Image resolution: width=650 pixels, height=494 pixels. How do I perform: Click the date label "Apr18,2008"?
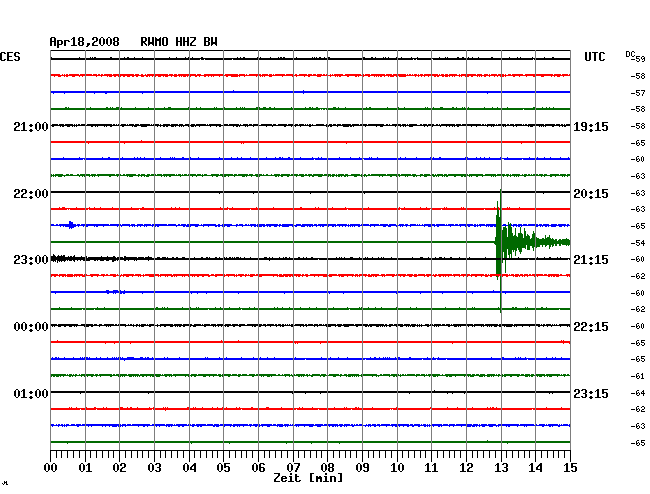(x=85, y=42)
